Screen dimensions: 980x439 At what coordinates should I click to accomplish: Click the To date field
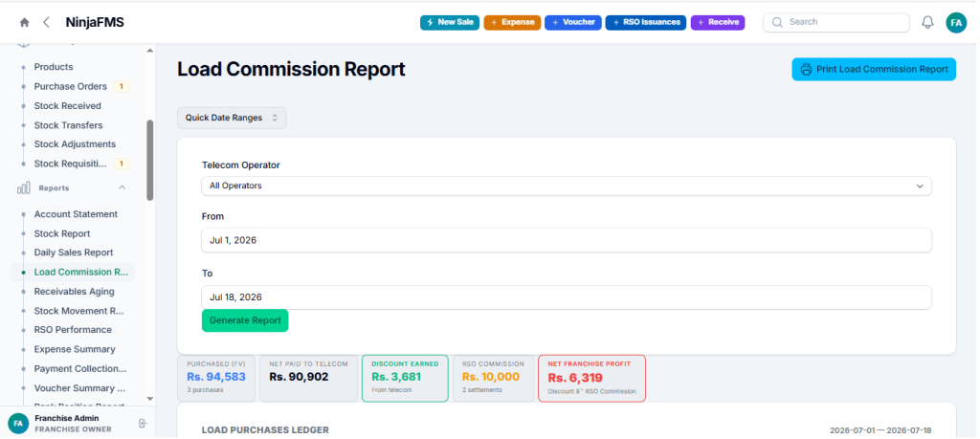(567, 297)
